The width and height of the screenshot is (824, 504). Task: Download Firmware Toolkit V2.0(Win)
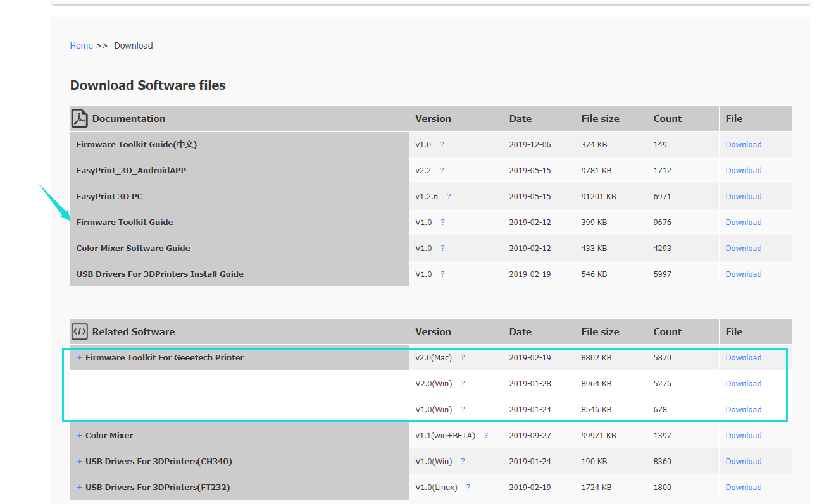click(x=744, y=384)
